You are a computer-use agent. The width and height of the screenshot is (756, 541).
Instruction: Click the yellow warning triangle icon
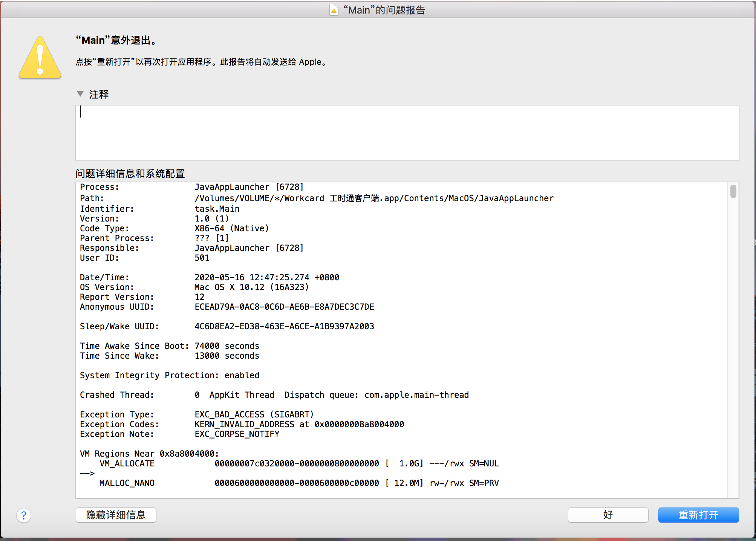click(x=40, y=58)
